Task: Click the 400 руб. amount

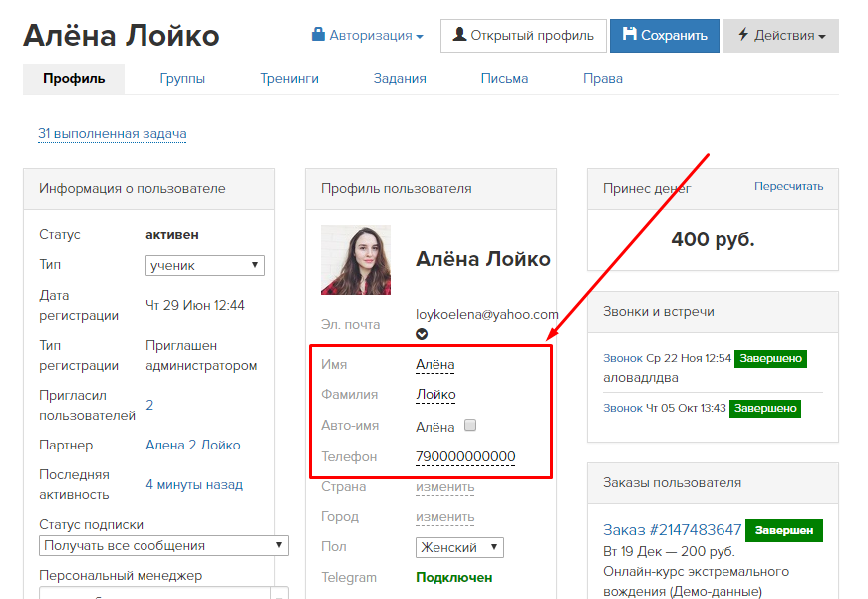Action: tap(713, 239)
